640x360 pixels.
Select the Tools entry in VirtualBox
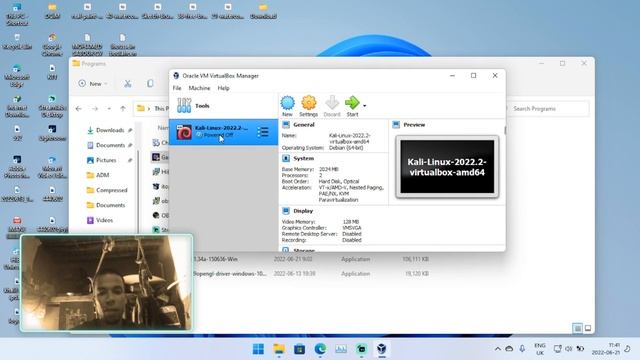223,106
